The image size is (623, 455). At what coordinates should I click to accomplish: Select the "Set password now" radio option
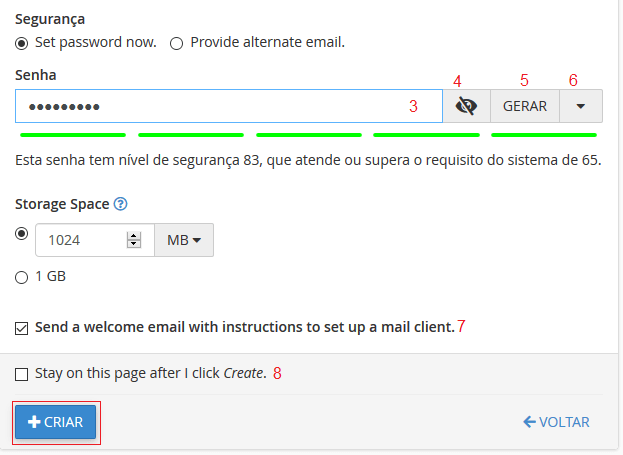22,43
